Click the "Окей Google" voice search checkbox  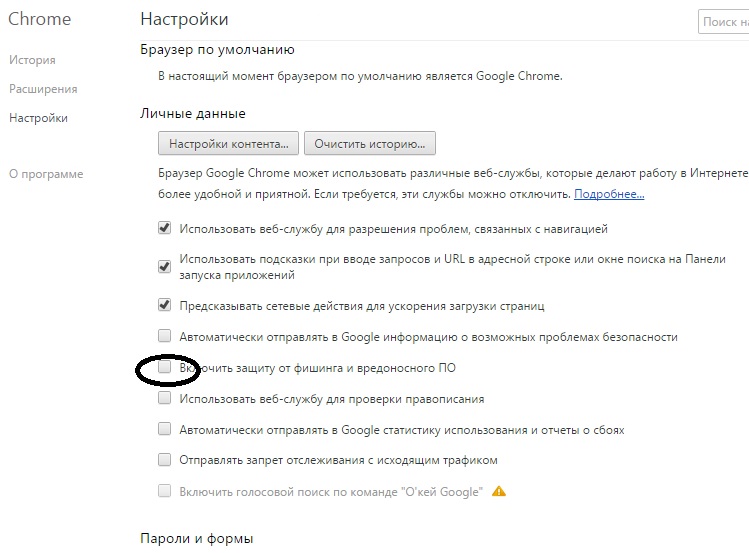point(164,491)
